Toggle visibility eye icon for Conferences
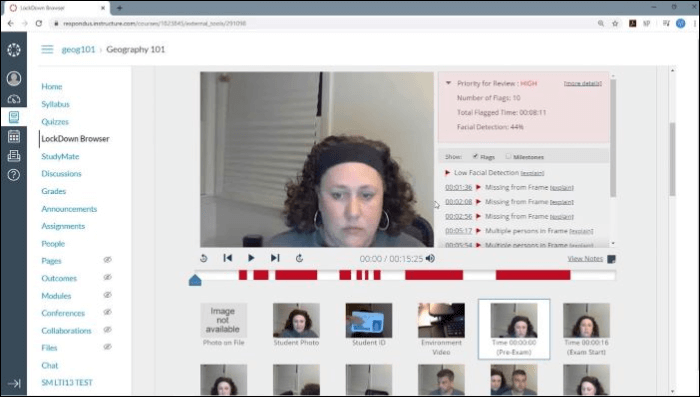 [x=108, y=312]
